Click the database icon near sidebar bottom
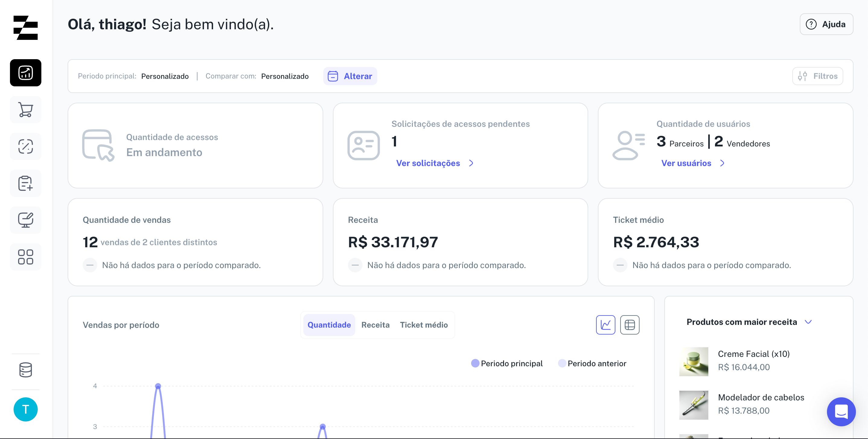The width and height of the screenshot is (868, 439). [x=25, y=370]
